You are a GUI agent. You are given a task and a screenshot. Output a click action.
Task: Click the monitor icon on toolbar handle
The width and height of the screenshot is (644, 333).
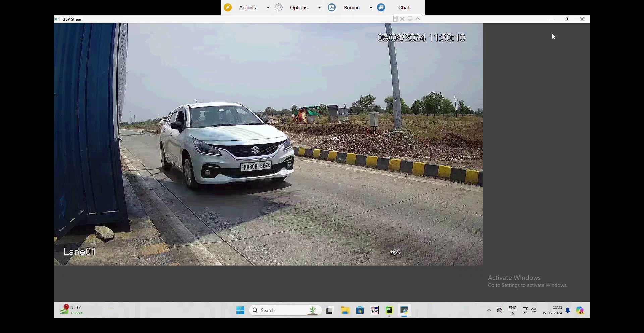(410, 19)
